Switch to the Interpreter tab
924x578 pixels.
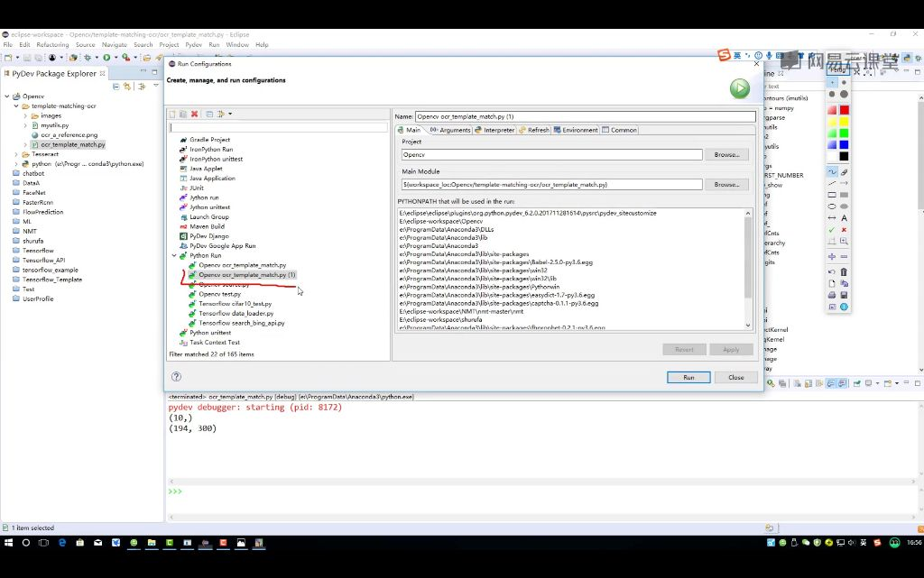coord(495,130)
